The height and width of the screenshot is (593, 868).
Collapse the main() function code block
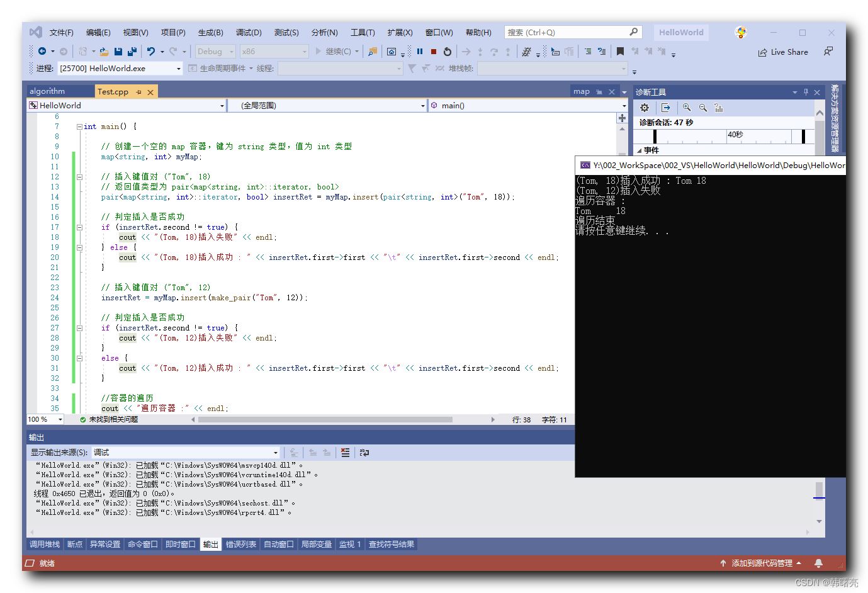(x=79, y=127)
